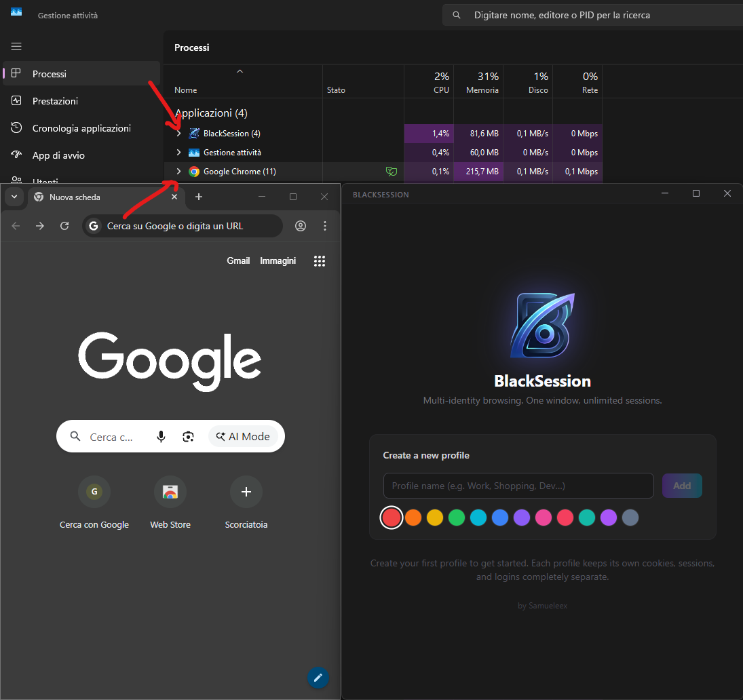Viewport: 743px width, 700px height.
Task: Open Prestazioni in Task Manager sidebar
Action: 81,101
